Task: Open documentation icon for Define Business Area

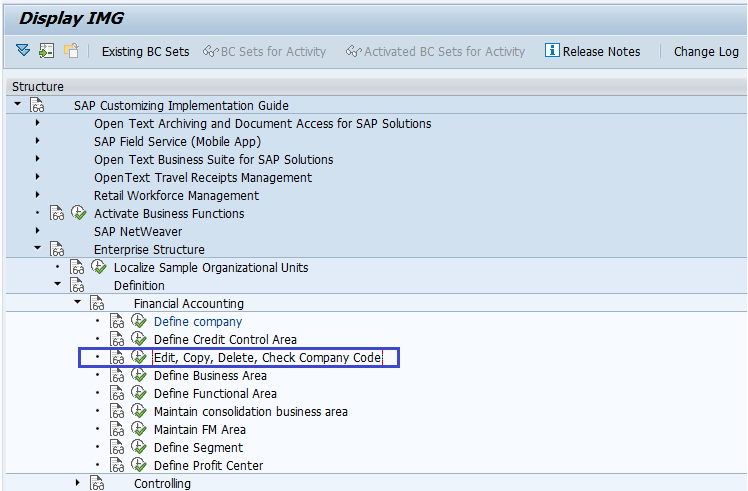Action: [x=118, y=376]
